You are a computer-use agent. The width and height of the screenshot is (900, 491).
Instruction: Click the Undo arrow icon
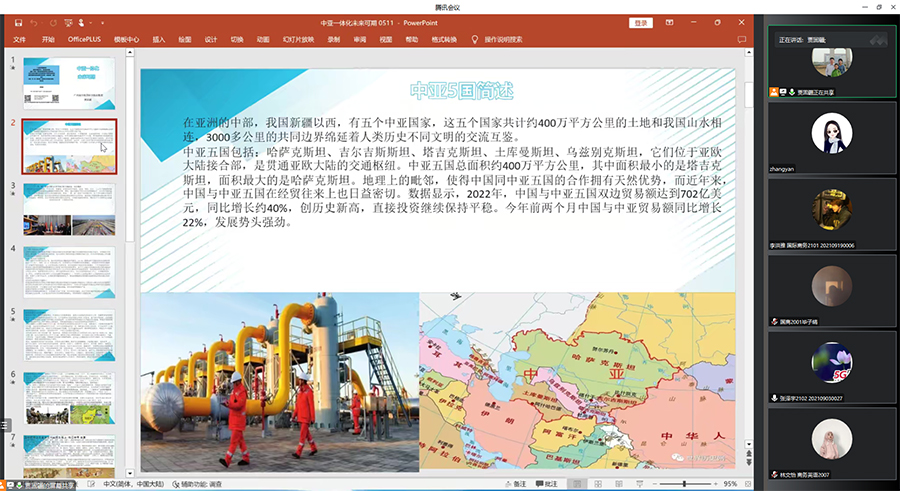point(35,22)
